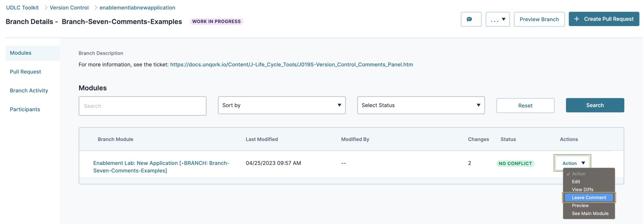Click the Reset button
The height and width of the screenshot is (224, 644).
pyautogui.click(x=525, y=106)
